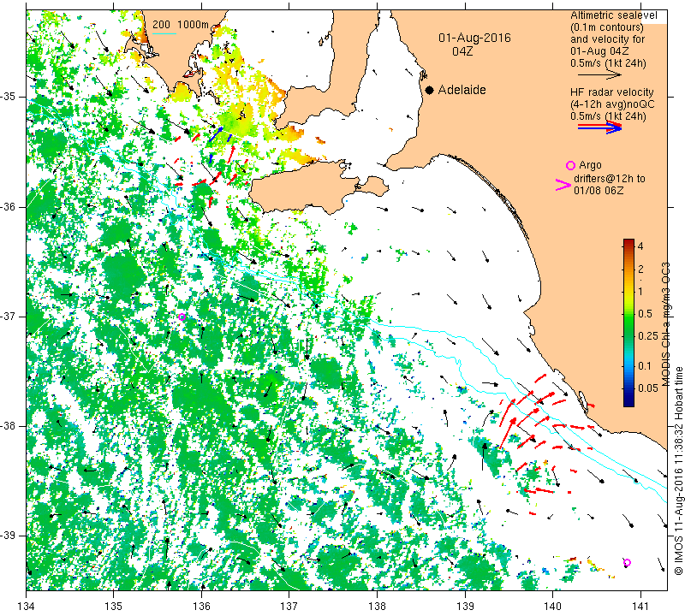
Task: Click the cyan 200 m isobath legend line
Action: point(164,33)
